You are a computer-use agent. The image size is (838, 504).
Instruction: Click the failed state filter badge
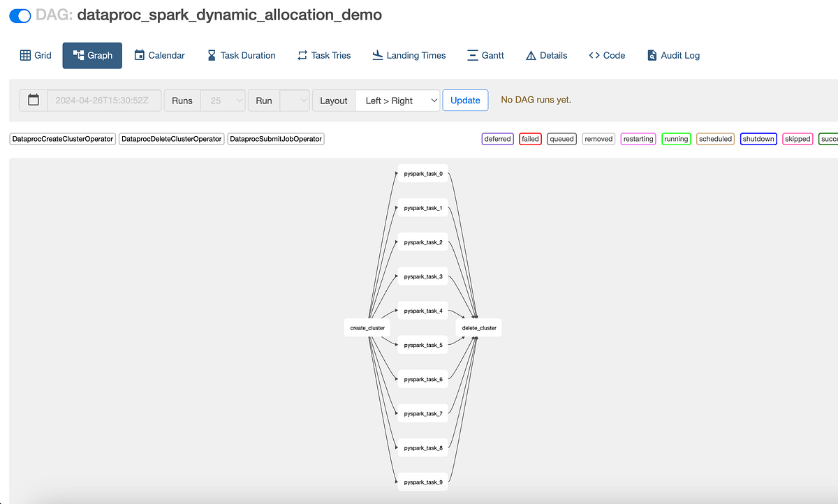click(x=530, y=139)
